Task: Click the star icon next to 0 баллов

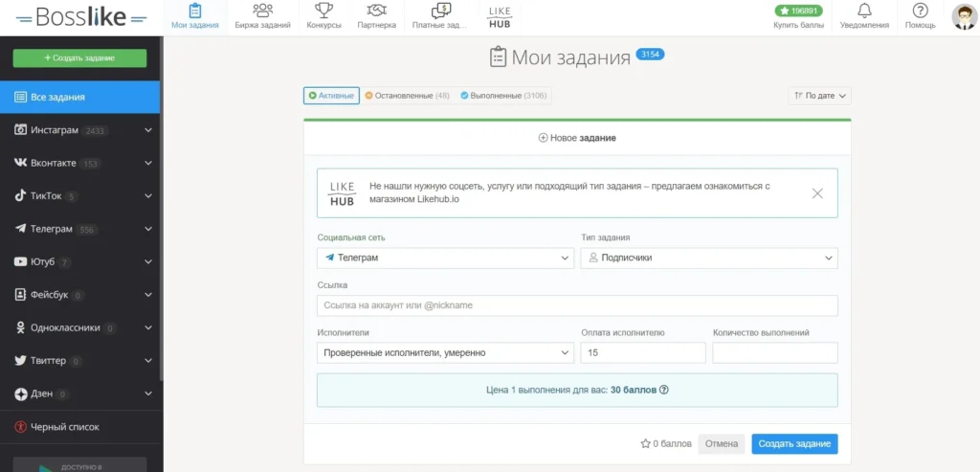Action: coord(646,444)
